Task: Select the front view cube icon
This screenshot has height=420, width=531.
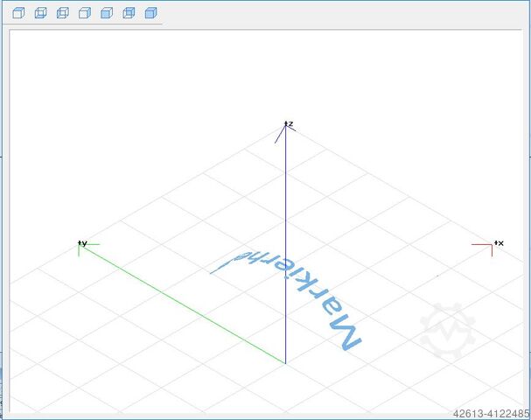Action: click(x=107, y=13)
